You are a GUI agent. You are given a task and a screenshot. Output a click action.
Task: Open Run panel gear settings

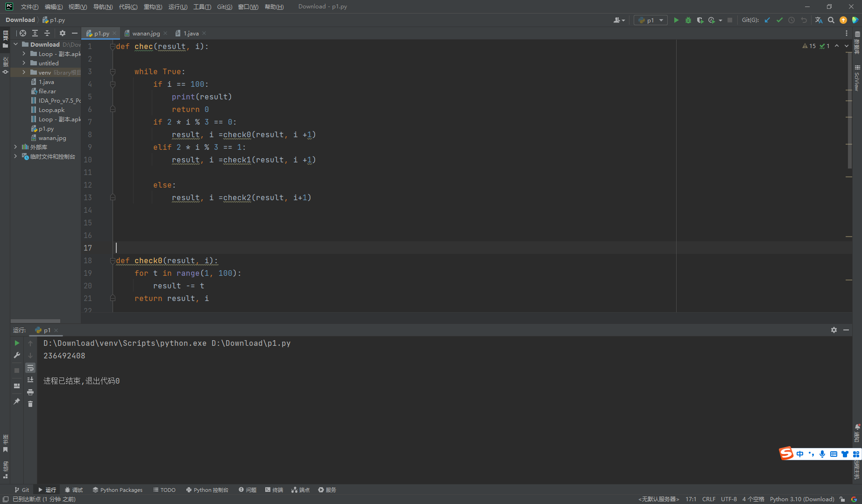click(834, 330)
